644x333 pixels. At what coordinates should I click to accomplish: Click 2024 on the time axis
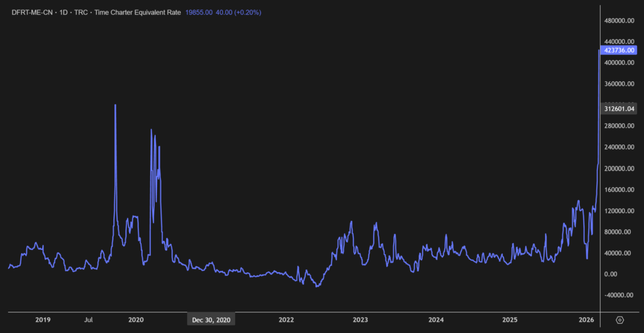tap(435, 320)
